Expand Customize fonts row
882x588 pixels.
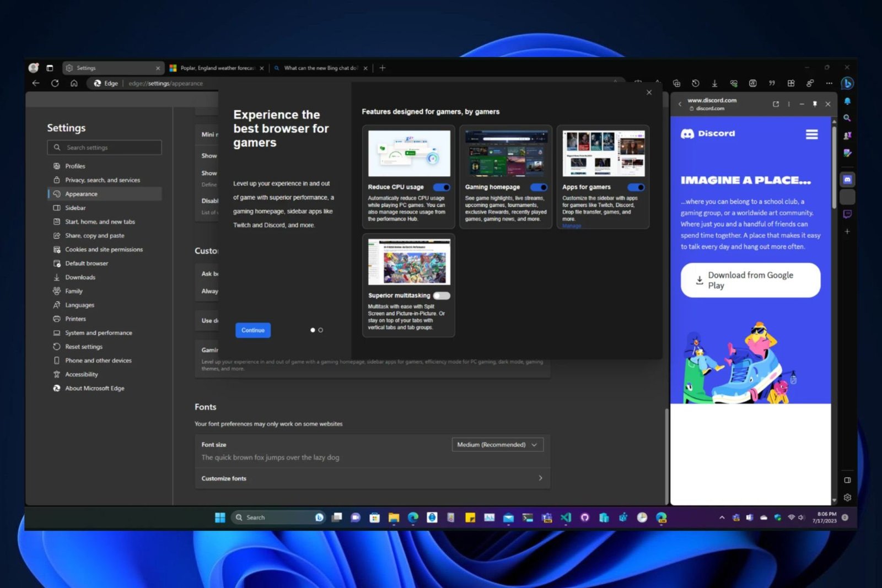pyautogui.click(x=373, y=478)
